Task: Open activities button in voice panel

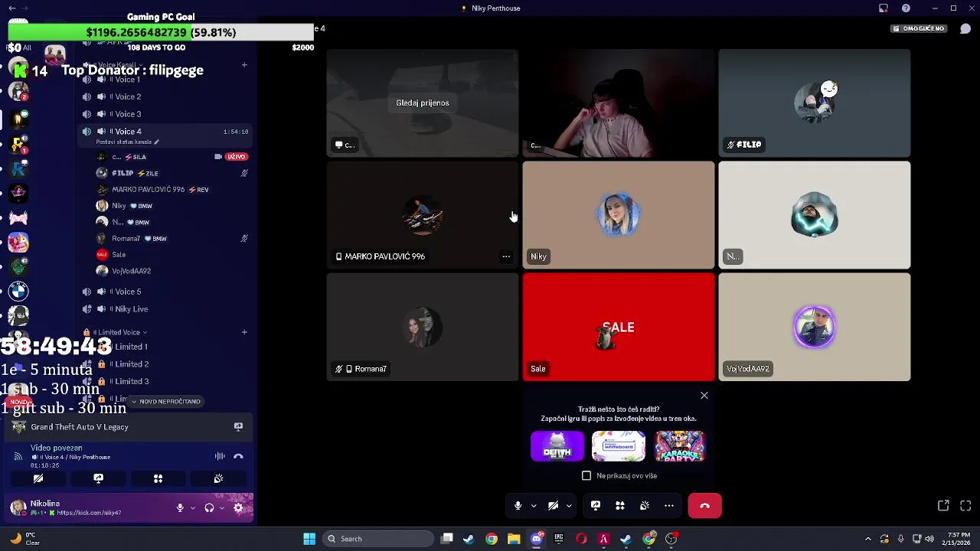Action: (158, 478)
